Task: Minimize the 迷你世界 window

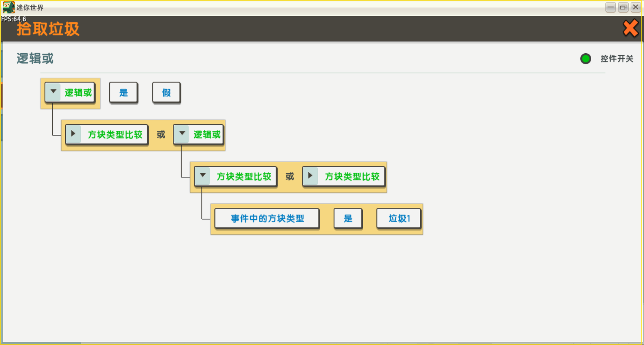Action: (610, 7)
